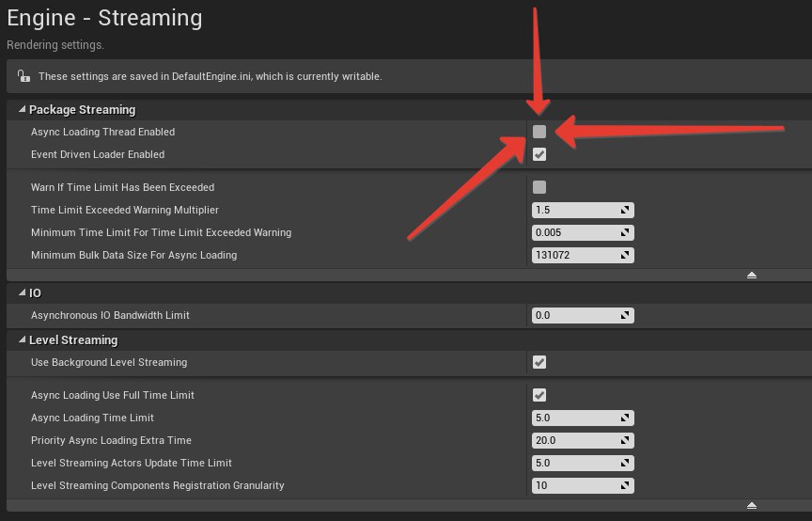Enable Async Loading Thread Enabled checkbox
The image size is (812, 521).
539,132
